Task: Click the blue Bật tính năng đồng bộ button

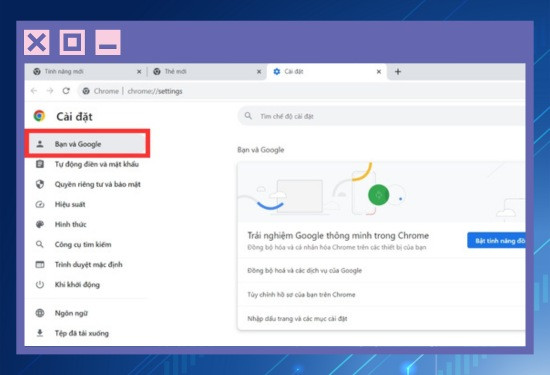Action: (x=497, y=241)
